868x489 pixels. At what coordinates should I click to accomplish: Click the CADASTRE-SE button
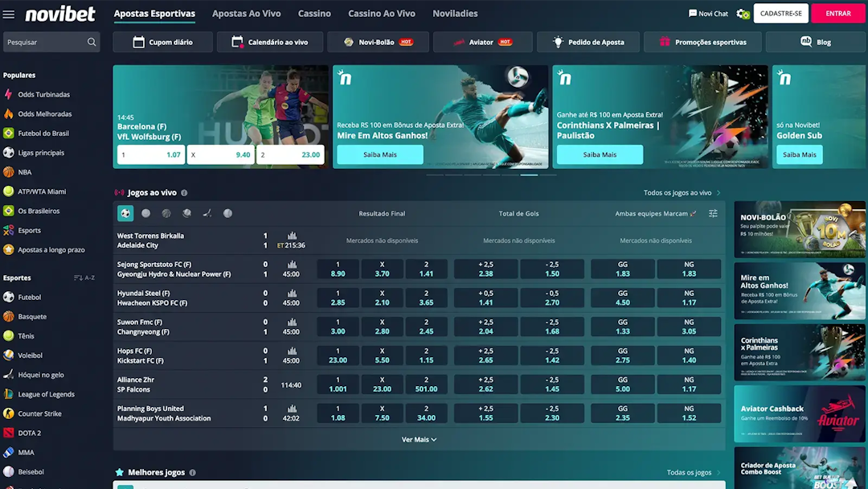780,14
